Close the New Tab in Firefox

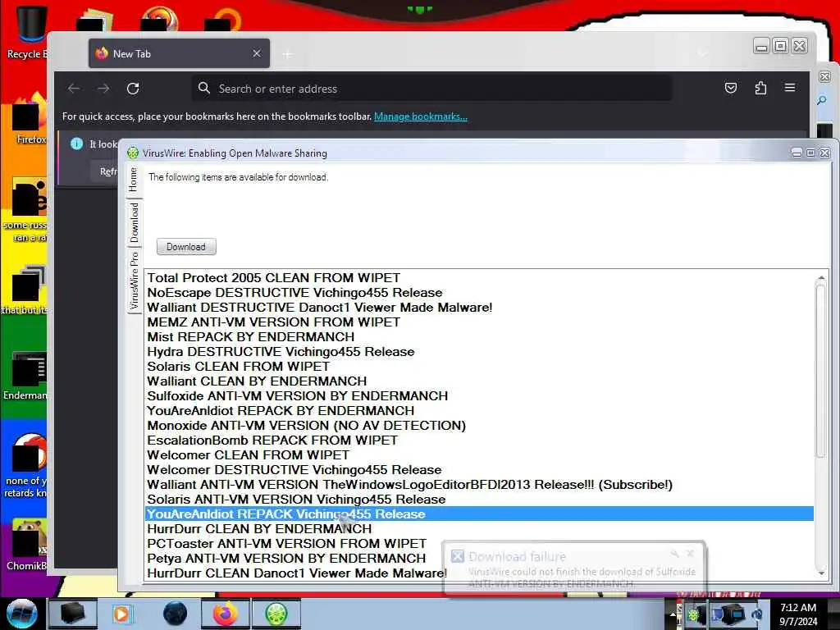(x=257, y=53)
